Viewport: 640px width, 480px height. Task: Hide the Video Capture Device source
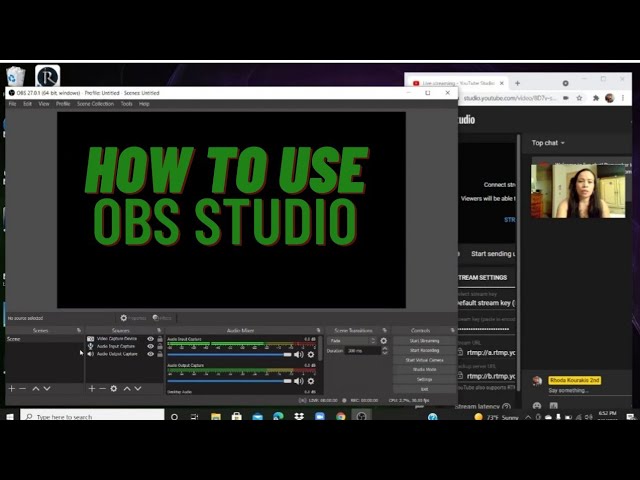(151, 339)
